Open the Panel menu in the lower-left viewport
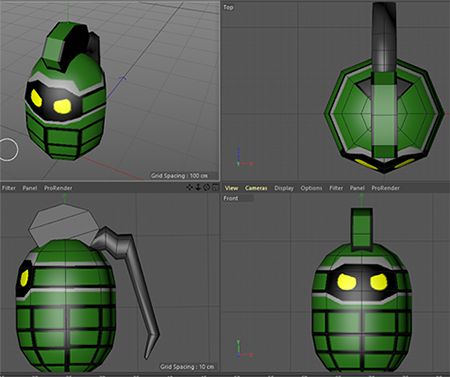The image size is (450, 377). [x=30, y=188]
